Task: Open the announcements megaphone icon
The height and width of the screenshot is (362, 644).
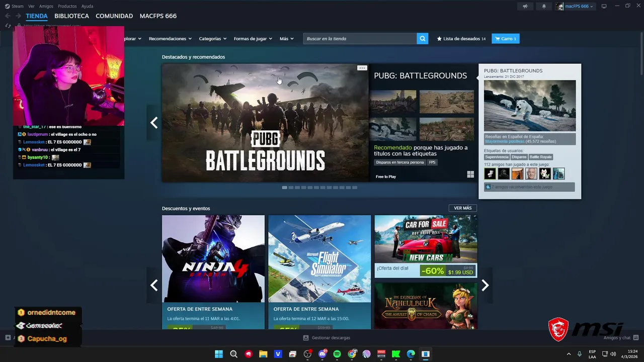Action: tap(525, 6)
